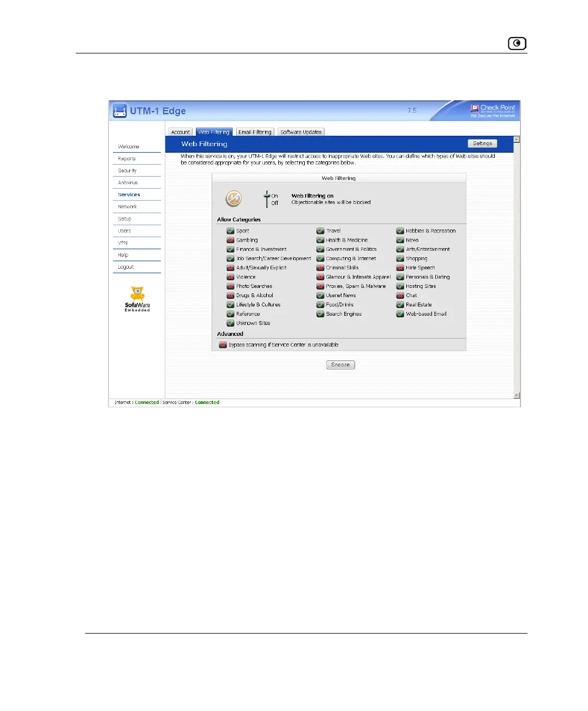This screenshot has width=588, height=711.
Task: Toggle Lifestyle & Cultures category
Action: 230,305
